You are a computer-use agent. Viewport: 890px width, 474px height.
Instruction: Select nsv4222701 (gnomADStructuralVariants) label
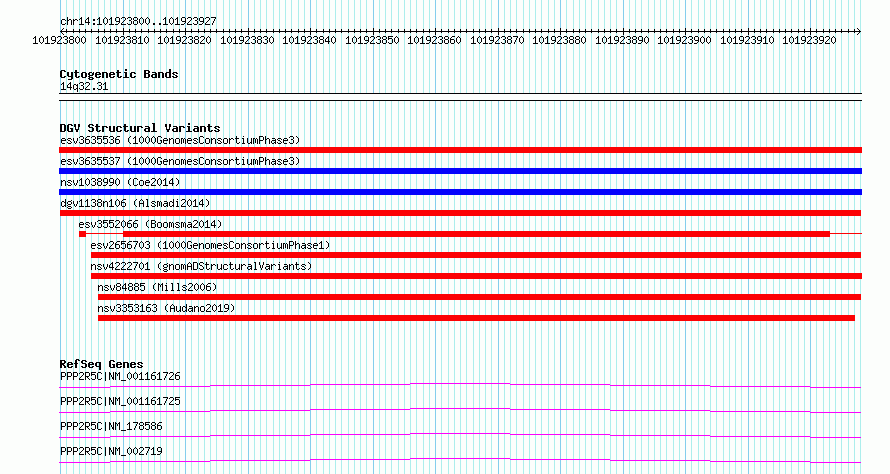pyautogui.click(x=201, y=266)
